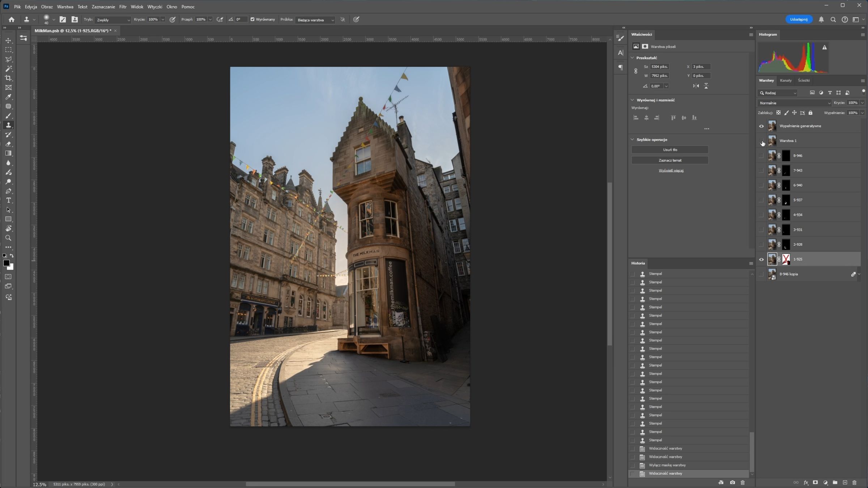This screenshot has width=868, height=488.
Task: Click the Wyświetl więcej link
Action: point(671,171)
